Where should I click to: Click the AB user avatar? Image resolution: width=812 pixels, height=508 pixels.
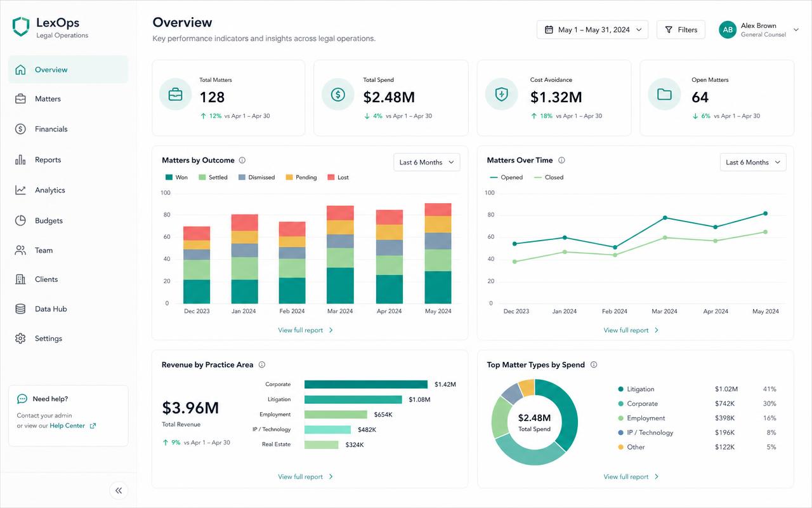728,30
